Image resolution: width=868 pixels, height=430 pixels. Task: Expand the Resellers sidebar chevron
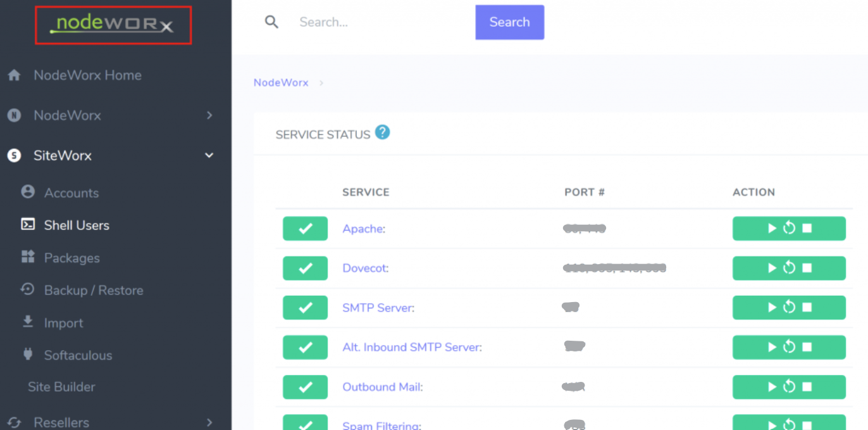tap(209, 422)
